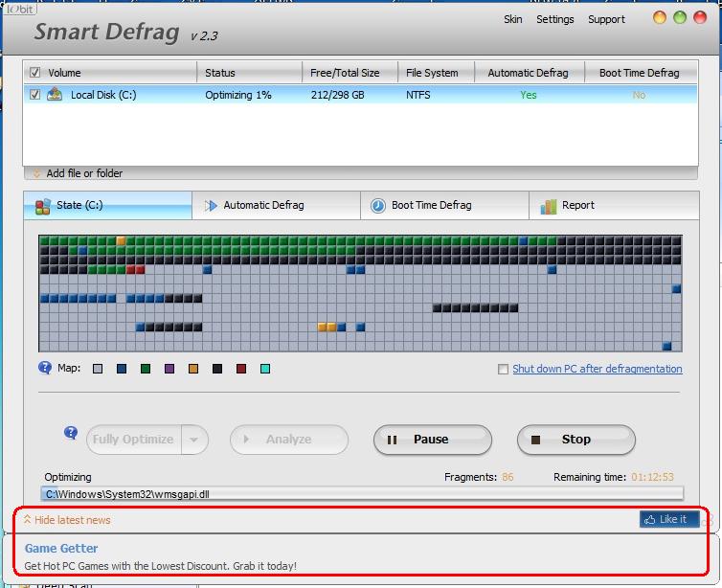Click the Boot Time Defrag clock icon

(378, 205)
